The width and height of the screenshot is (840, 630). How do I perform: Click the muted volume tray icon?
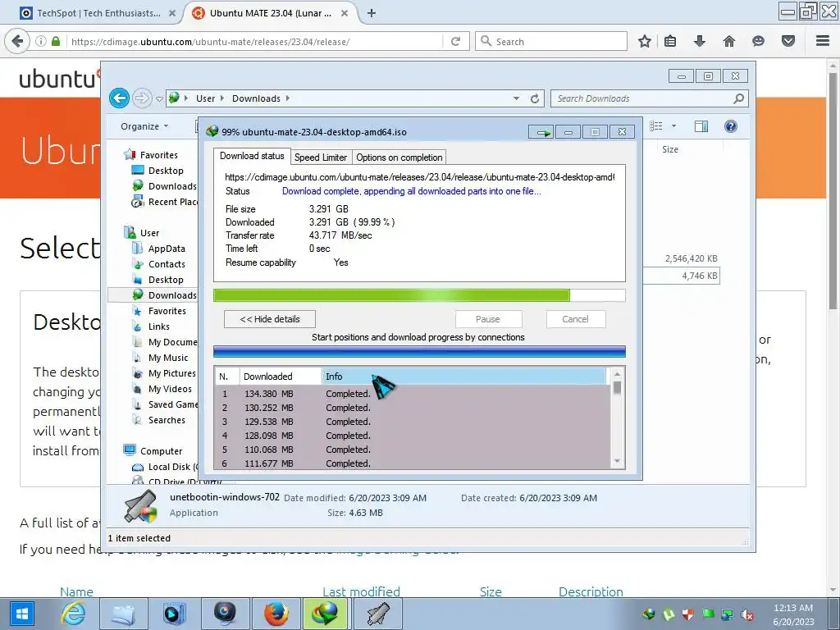746,614
